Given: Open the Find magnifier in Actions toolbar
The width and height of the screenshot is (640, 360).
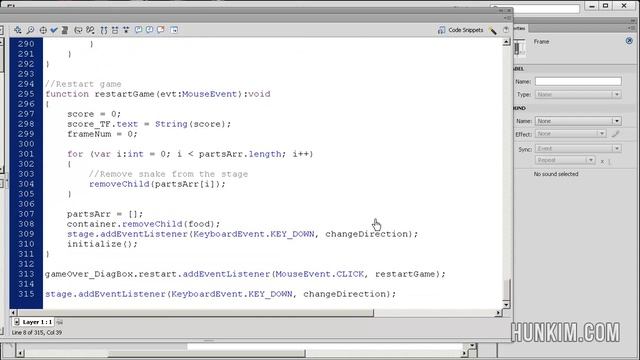Looking at the screenshot, I should click(x=30, y=30).
